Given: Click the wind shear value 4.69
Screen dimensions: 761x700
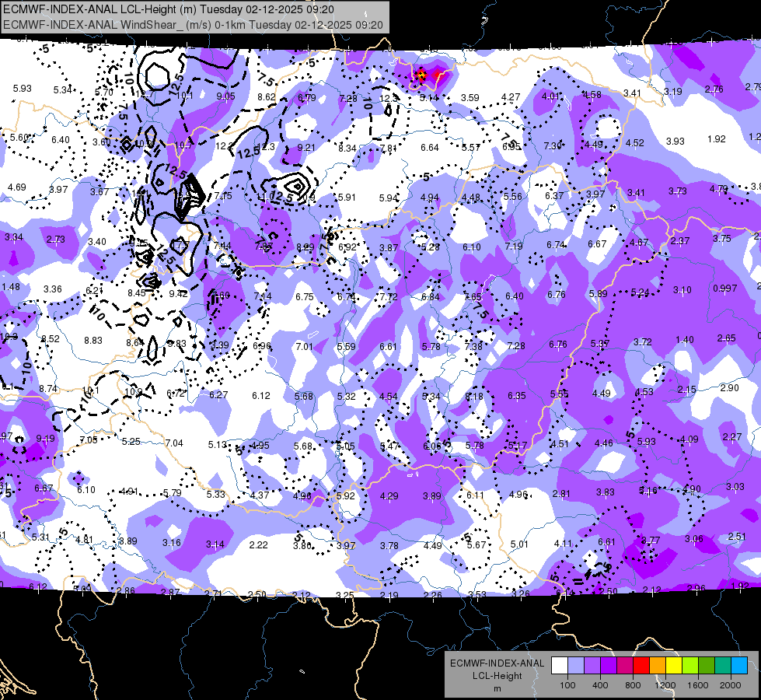Looking at the screenshot, I should 16,187.
